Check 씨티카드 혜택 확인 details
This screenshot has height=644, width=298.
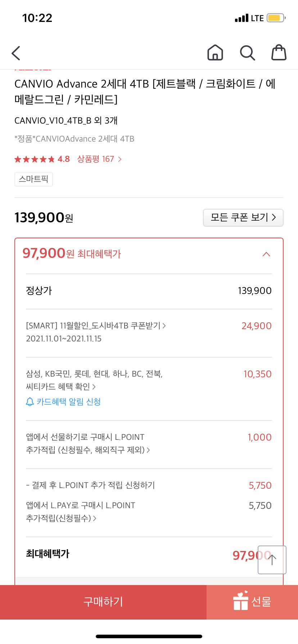tap(61, 387)
